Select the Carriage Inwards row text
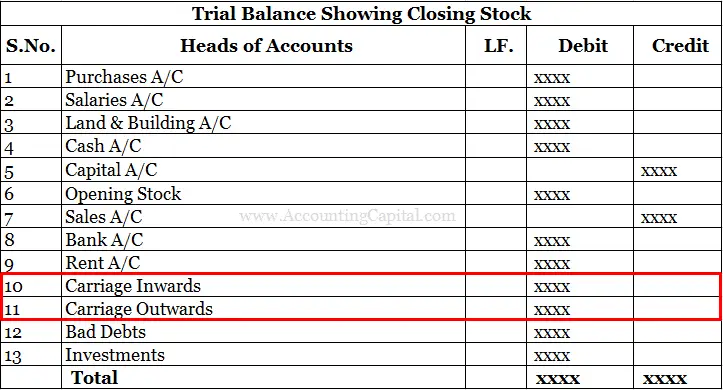Viewport: 723px width, 390px height. [x=133, y=286]
